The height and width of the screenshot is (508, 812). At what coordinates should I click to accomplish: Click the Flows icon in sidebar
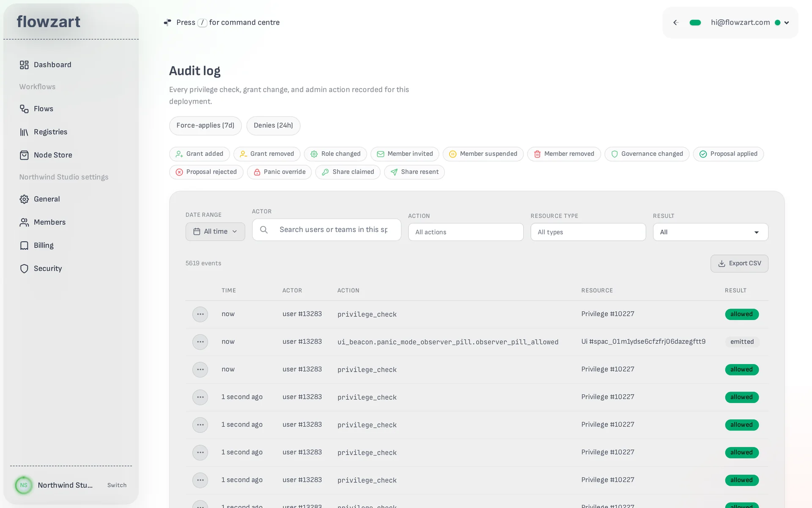tap(24, 109)
